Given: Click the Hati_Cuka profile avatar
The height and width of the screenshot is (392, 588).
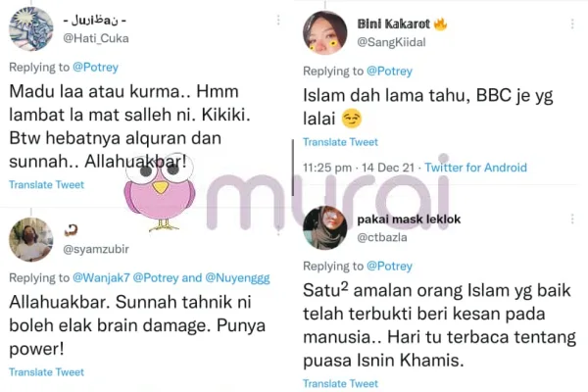Looking at the screenshot, I should 31,28.
